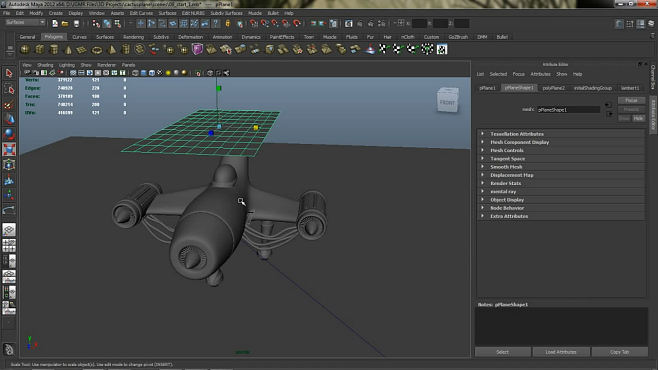Activate the Select tool in toolbox
Screen dimensions: 658x370
(9, 73)
